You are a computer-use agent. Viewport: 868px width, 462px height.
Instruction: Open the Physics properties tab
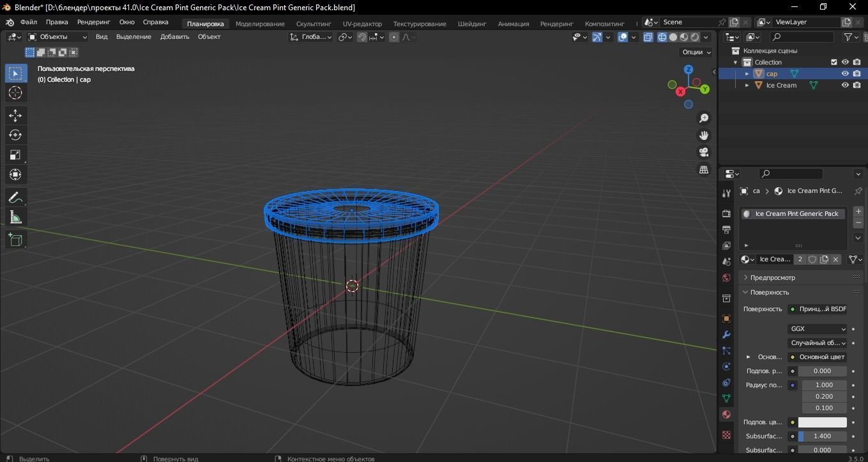(726, 366)
